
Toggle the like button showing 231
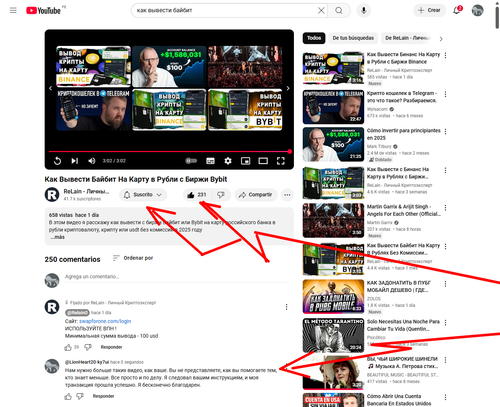(x=197, y=195)
